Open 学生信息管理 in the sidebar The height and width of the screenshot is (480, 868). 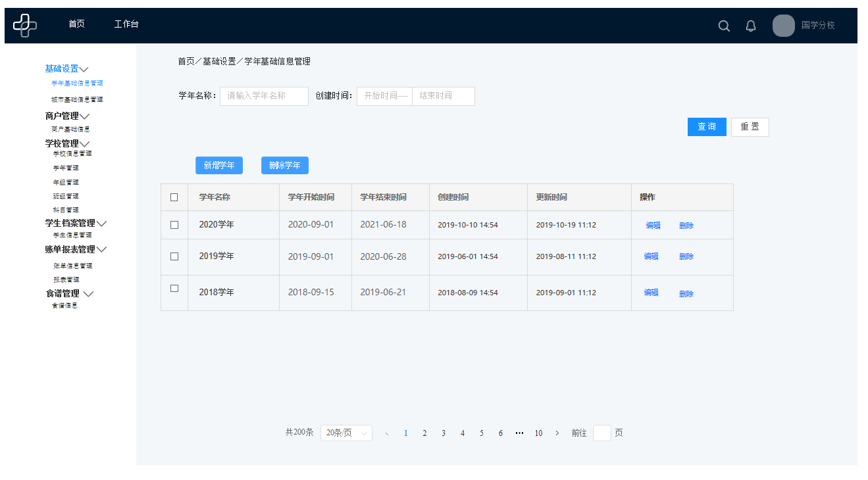pyautogui.click(x=72, y=235)
